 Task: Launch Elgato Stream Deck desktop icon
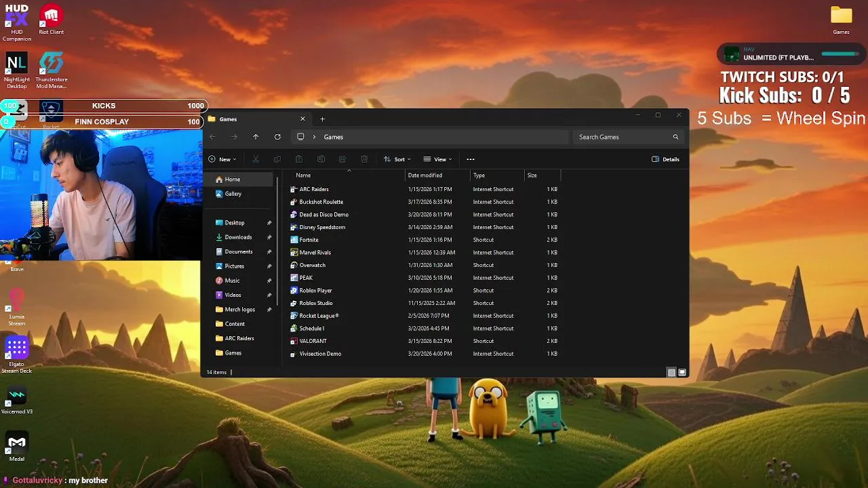[17, 355]
